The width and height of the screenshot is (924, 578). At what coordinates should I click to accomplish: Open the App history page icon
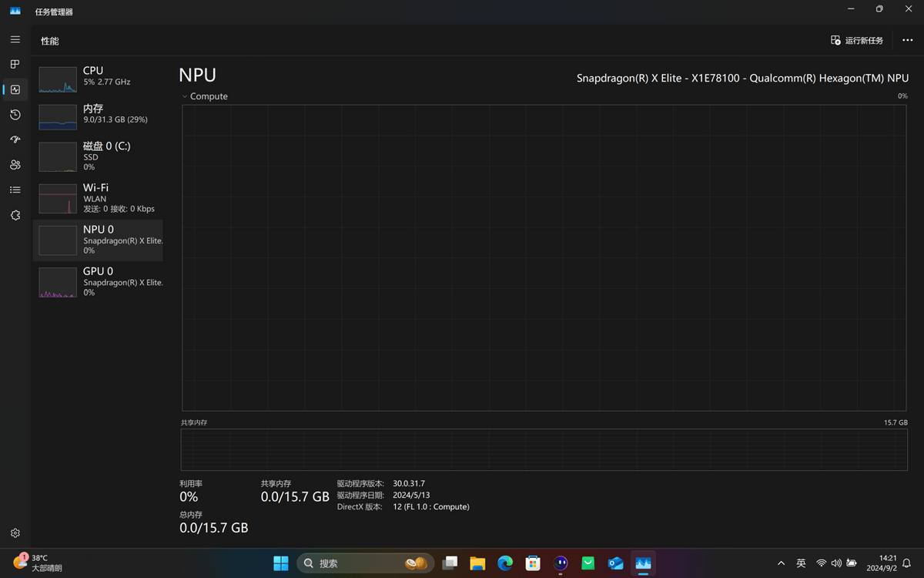(x=15, y=115)
